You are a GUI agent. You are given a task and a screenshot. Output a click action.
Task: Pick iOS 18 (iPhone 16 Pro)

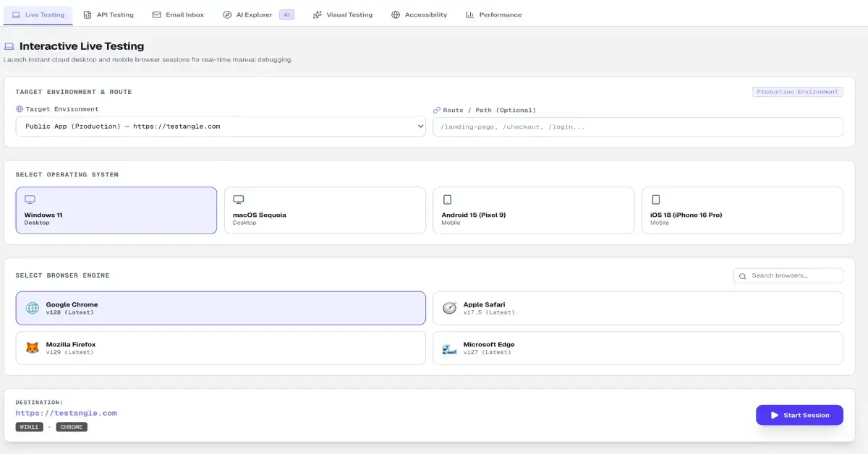[x=742, y=210]
